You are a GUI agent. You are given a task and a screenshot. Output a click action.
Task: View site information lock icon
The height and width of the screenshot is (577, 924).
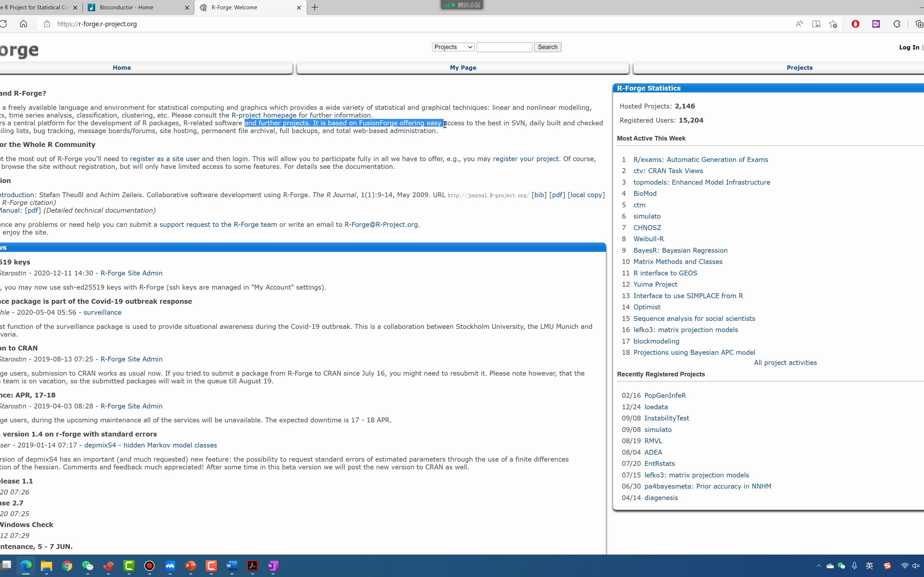47,24
